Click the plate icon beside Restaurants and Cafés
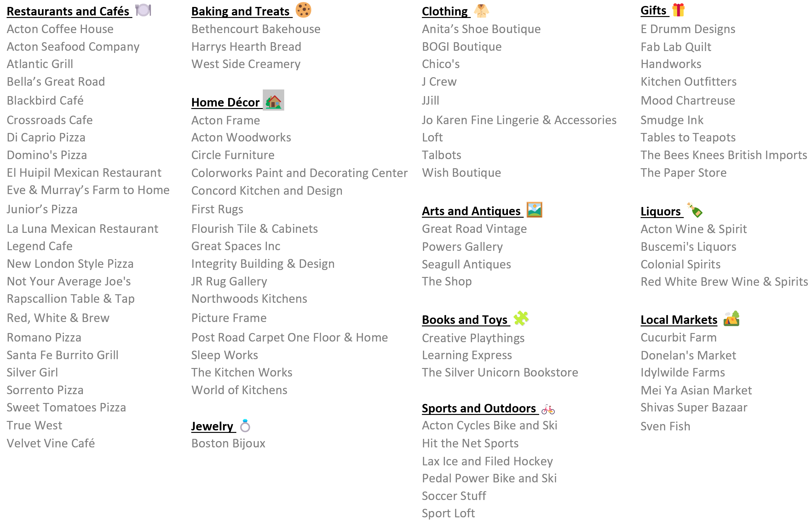The image size is (812, 523). coord(143,10)
